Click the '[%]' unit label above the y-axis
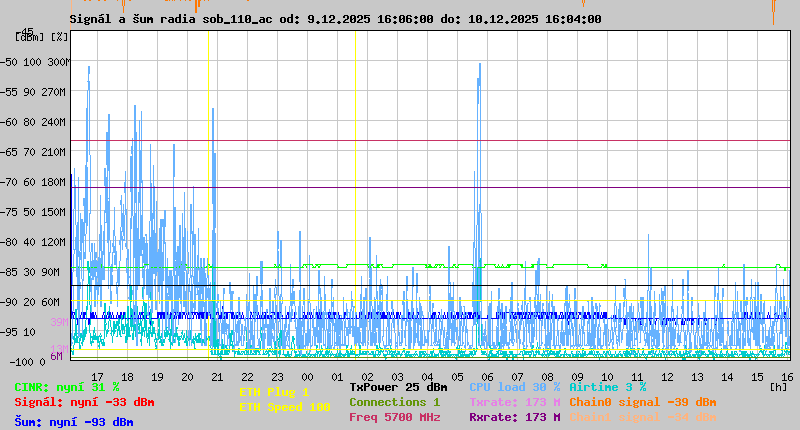The image size is (800, 430). 60,37
